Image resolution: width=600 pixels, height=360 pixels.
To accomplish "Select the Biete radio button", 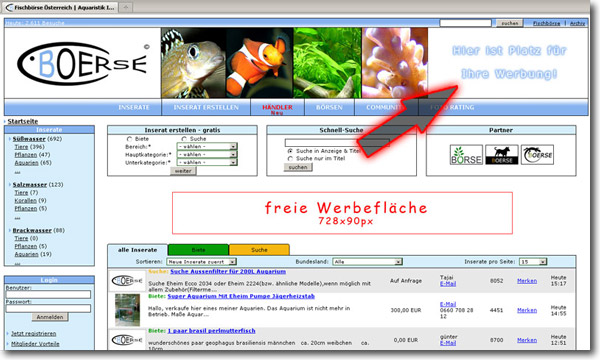I will tap(129, 139).
